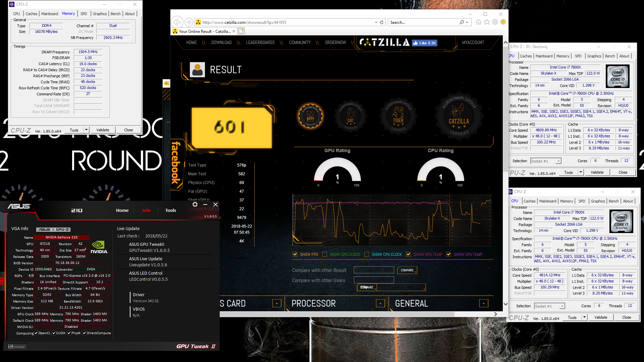
Task: Focus the Compare with other Result field
Action: [x=374, y=270]
